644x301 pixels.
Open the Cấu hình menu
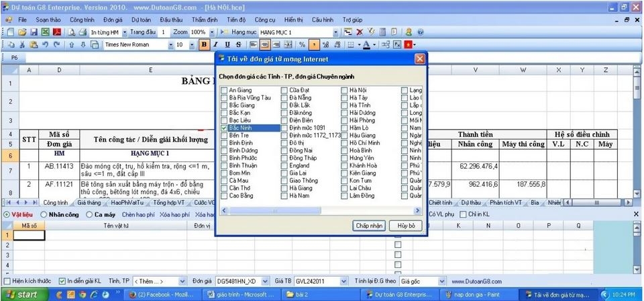323,19
